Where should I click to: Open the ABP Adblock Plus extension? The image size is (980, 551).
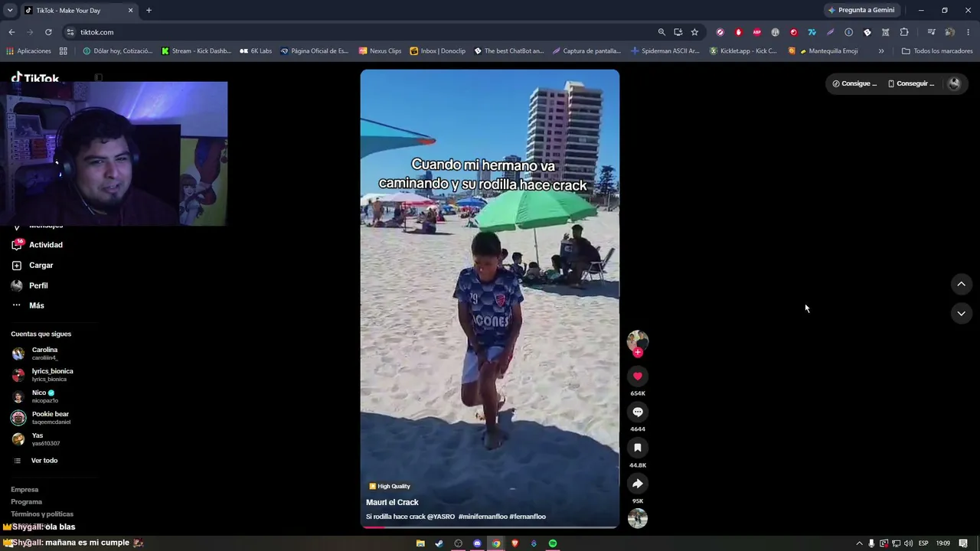click(757, 32)
